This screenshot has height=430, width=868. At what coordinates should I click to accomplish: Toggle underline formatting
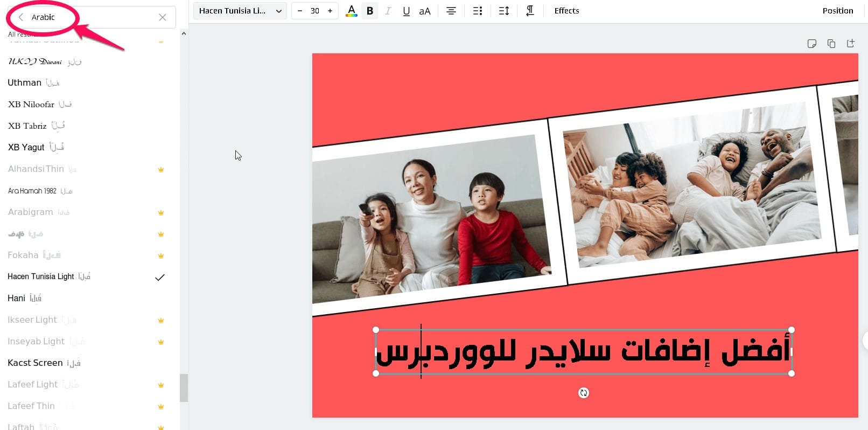click(x=406, y=11)
